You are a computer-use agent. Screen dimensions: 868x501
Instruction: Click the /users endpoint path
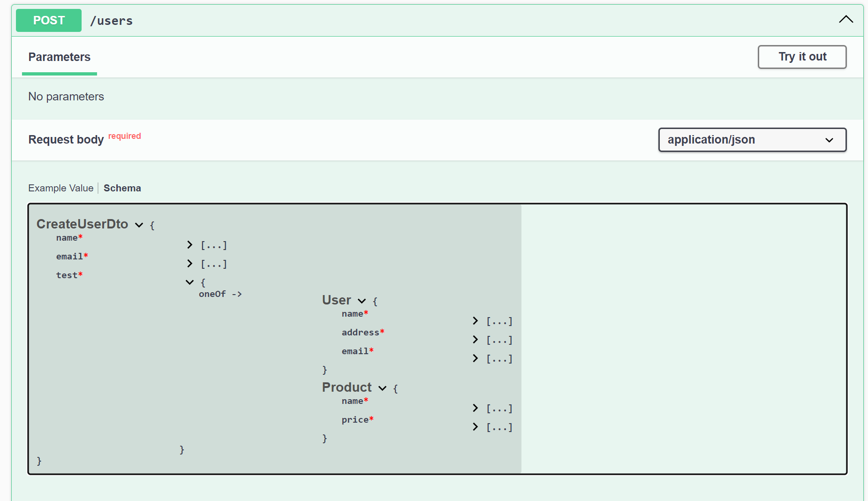pyautogui.click(x=112, y=21)
